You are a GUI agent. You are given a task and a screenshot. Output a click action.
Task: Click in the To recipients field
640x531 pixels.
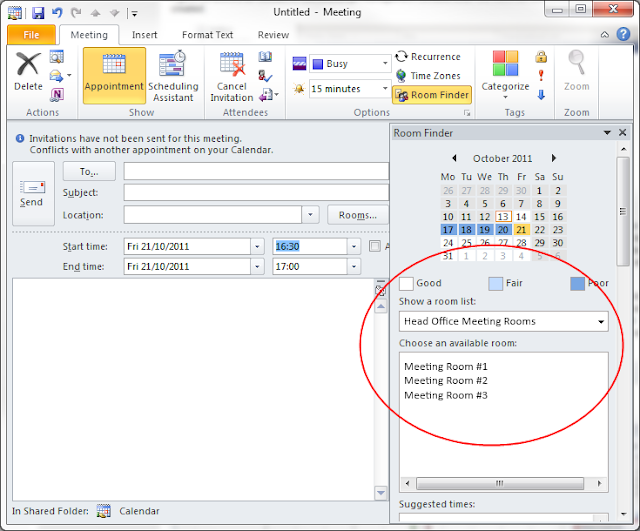tap(256, 171)
